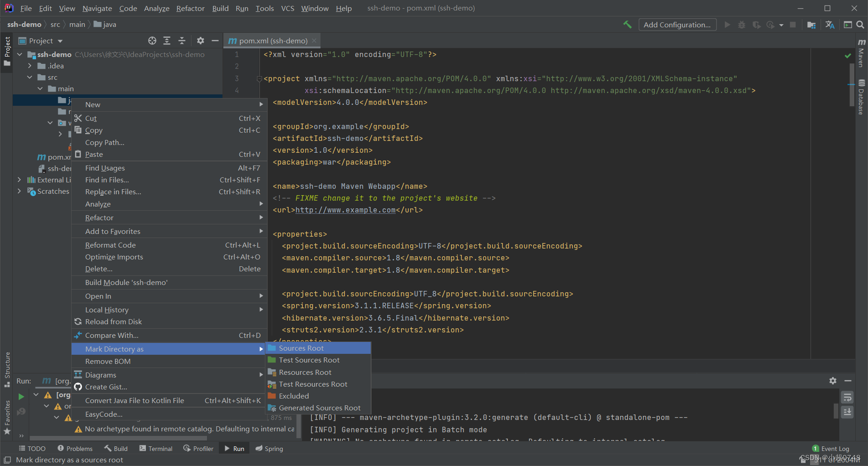Click the Debug bug icon in toolbar
The height and width of the screenshot is (466, 868).
pyautogui.click(x=742, y=25)
